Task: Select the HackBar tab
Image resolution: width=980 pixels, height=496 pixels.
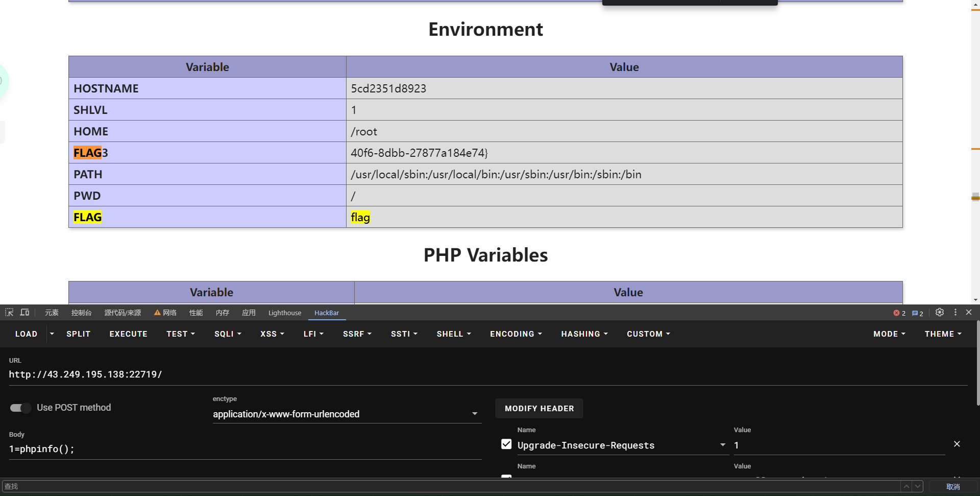Action: click(x=327, y=313)
